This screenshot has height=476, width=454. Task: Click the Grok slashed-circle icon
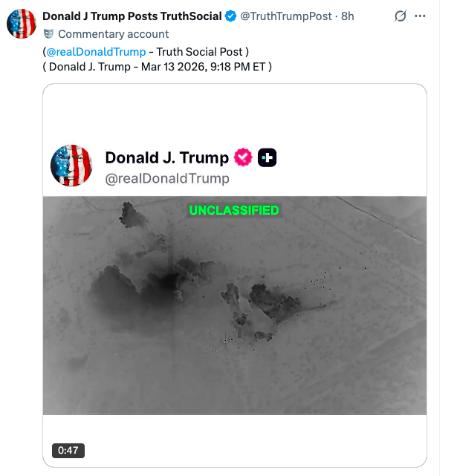click(x=401, y=16)
